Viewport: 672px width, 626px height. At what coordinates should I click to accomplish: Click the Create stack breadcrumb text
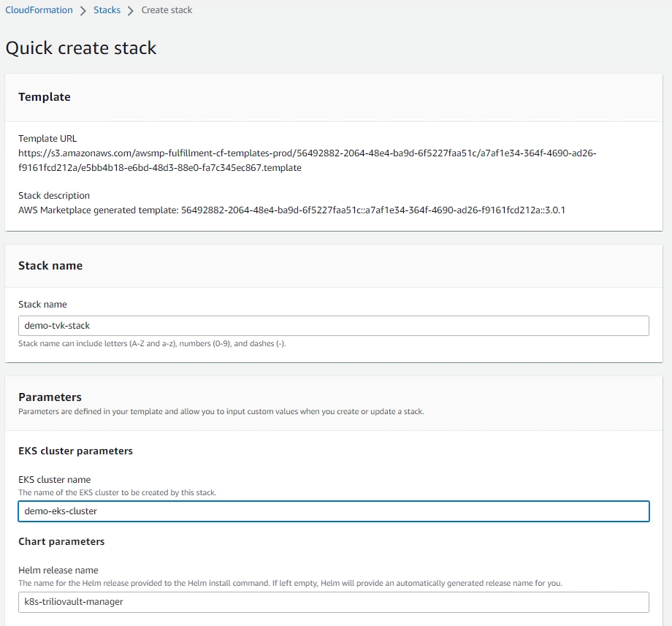167,10
